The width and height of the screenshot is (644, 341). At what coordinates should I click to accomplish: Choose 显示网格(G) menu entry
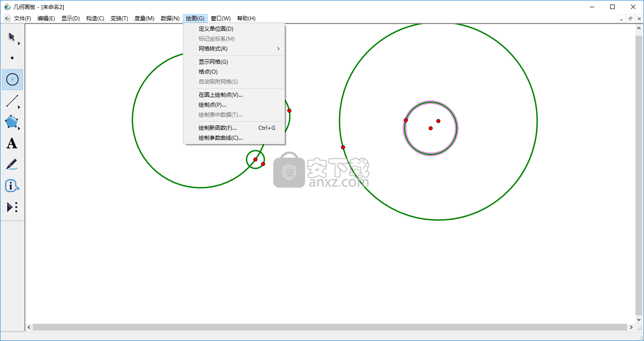pos(234,62)
